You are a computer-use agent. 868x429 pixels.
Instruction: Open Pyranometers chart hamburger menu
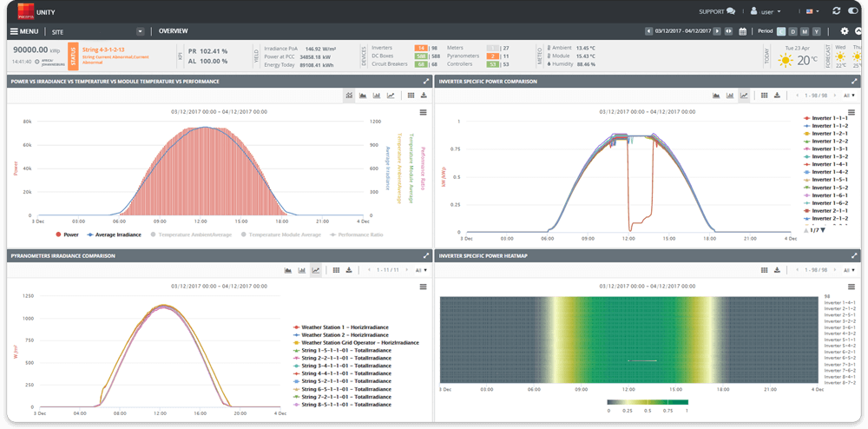point(423,287)
